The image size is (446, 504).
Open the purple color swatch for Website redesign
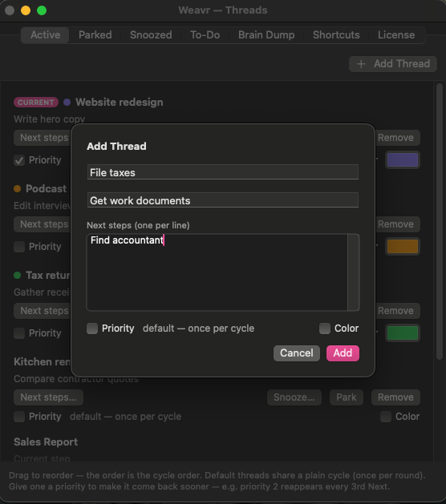[403, 160]
